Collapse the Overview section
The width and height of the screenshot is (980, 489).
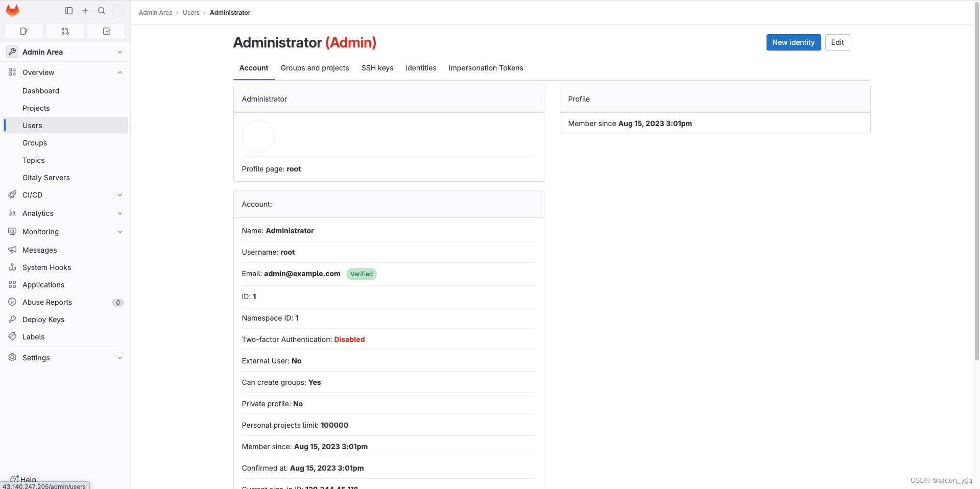119,72
